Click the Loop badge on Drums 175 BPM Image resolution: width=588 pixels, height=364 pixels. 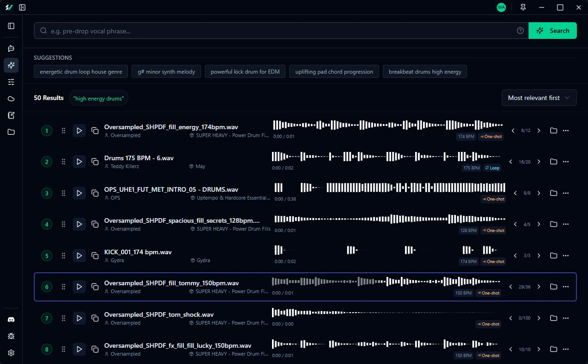click(x=492, y=168)
